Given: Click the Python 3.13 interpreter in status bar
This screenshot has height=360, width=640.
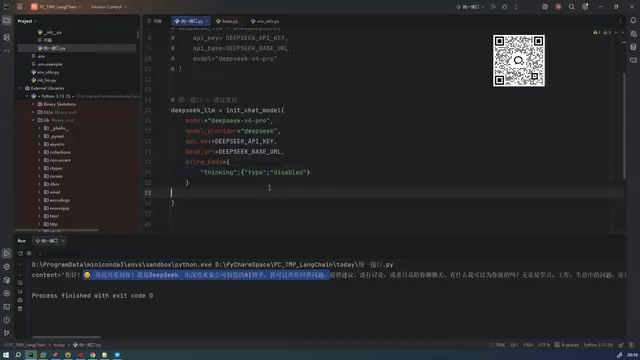Looking at the screenshot, I should pyautogui.click(x=598, y=345).
